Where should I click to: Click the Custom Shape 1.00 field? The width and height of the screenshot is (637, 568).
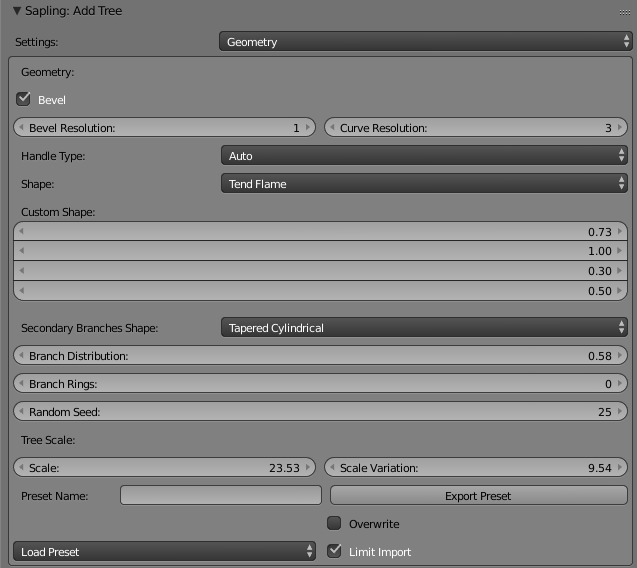[321, 251]
